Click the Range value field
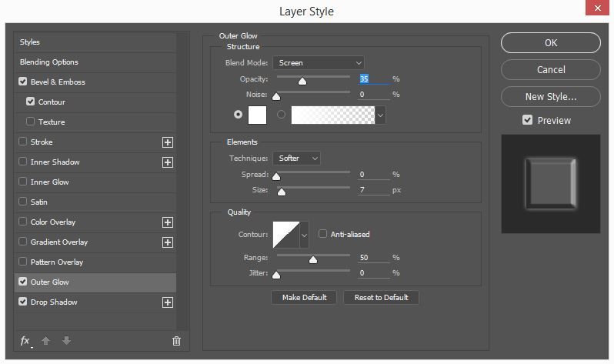 [374, 258]
